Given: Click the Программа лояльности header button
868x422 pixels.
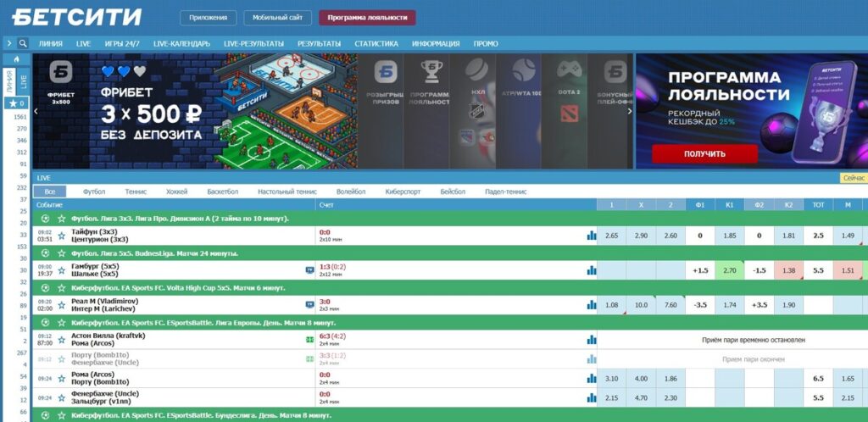Looking at the screenshot, I should tap(367, 18).
